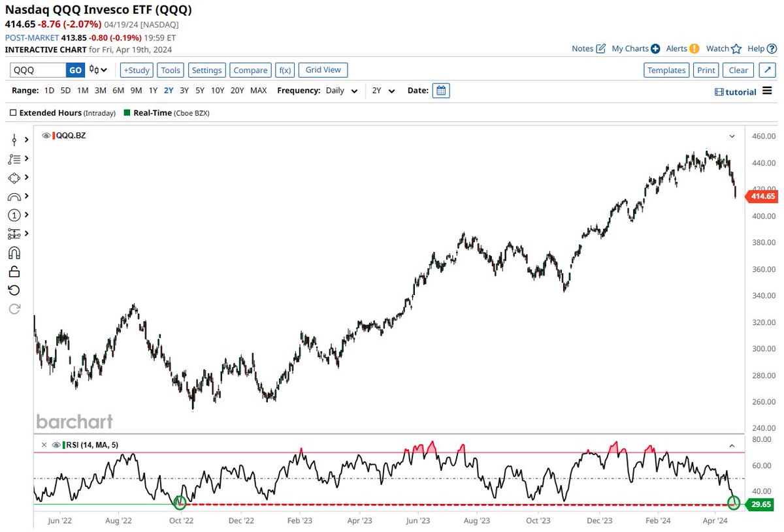The height and width of the screenshot is (532, 784).
Task: Open the Templates button
Action: (x=666, y=70)
